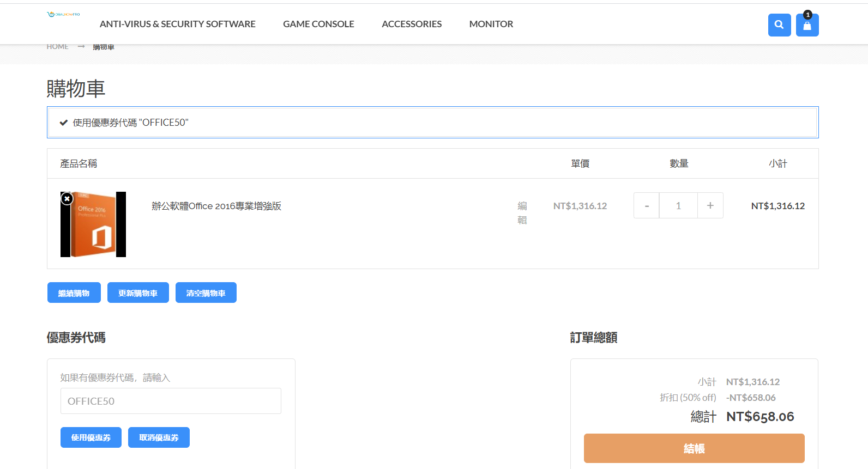Open the Monitor menu
Image resolution: width=868 pixels, height=469 pixels.
491,24
